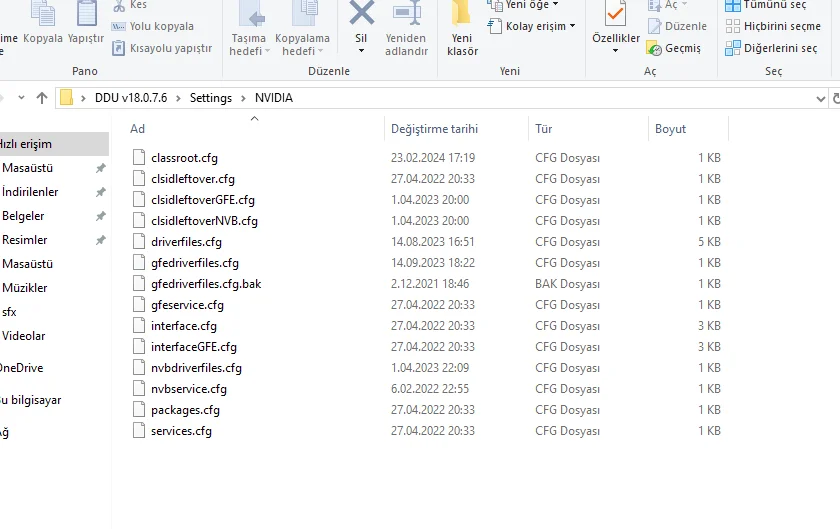
Task: Click the file icon of packages.cfg
Action: 139,409
